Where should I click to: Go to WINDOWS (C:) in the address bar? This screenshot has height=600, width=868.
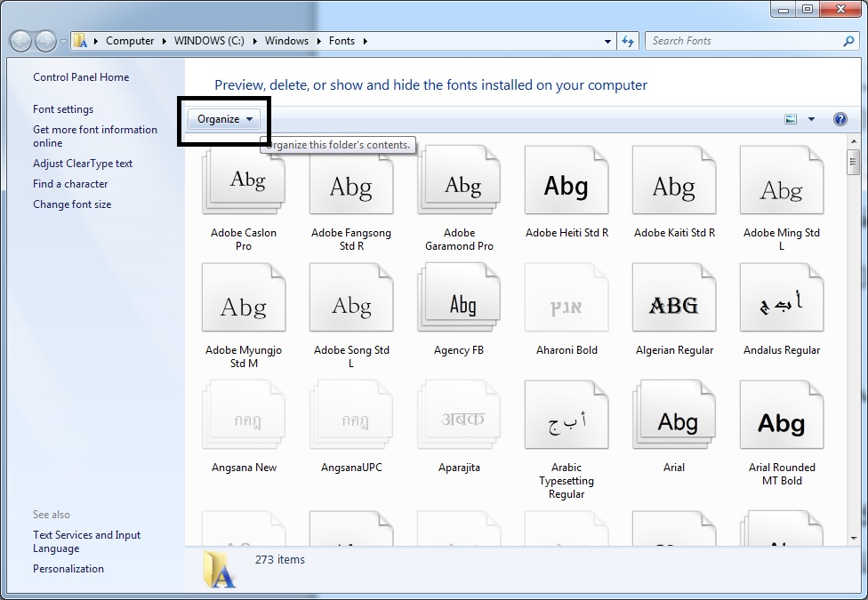(209, 41)
